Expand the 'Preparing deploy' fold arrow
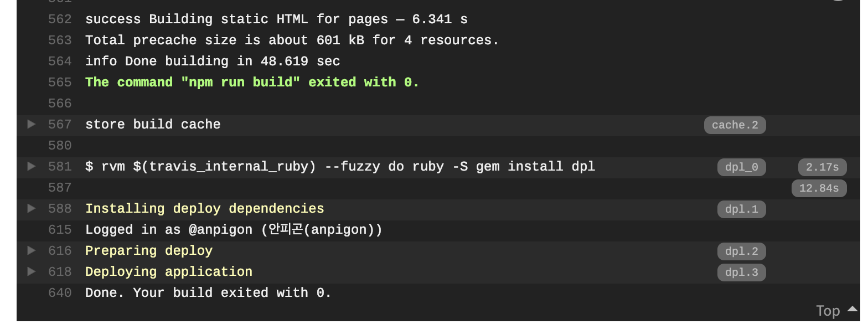The image size is (868, 329). click(x=32, y=250)
